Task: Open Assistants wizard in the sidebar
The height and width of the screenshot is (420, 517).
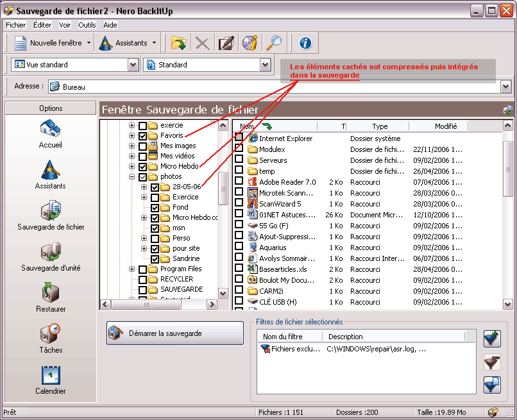Action: click(50, 174)
